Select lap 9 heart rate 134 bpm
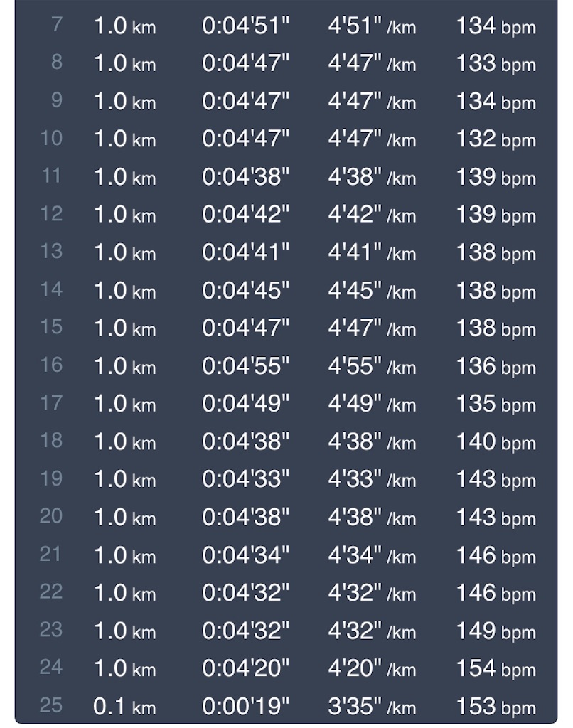The height and width of the screenshot is (728, 573). (x=496, y=101)
